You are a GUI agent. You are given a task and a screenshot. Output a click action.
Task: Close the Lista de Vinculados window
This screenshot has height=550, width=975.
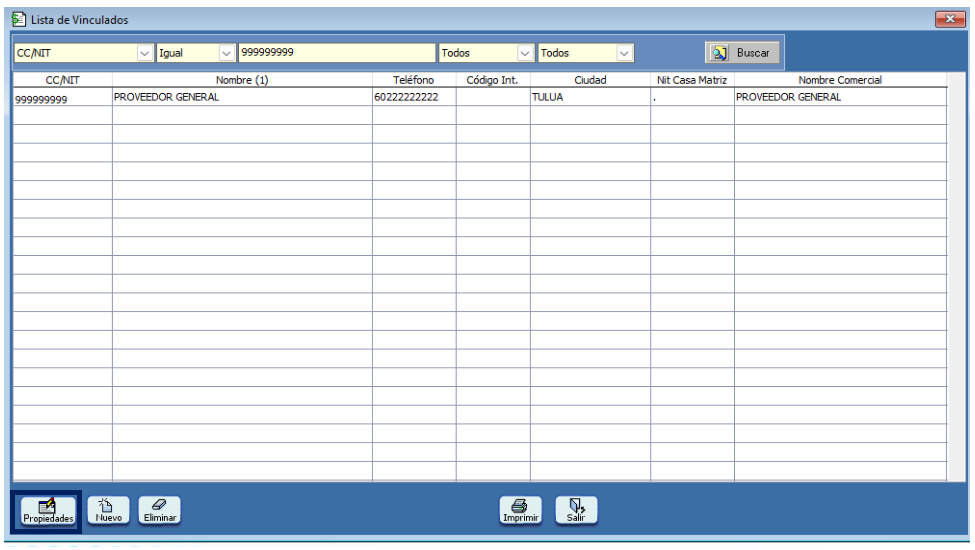point(950,19)
